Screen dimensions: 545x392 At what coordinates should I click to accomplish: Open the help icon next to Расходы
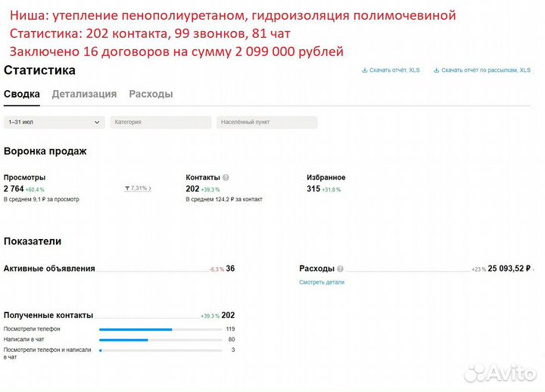pyautogui.click(x=341, y=269)
